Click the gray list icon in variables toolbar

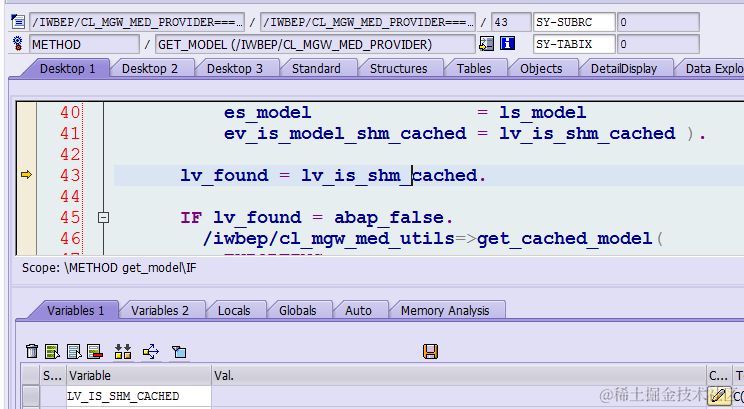pyautogui.click(x=74, y=351)
